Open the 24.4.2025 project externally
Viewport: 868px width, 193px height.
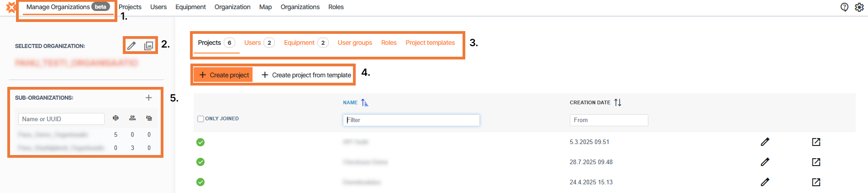[x=816, y=182]
